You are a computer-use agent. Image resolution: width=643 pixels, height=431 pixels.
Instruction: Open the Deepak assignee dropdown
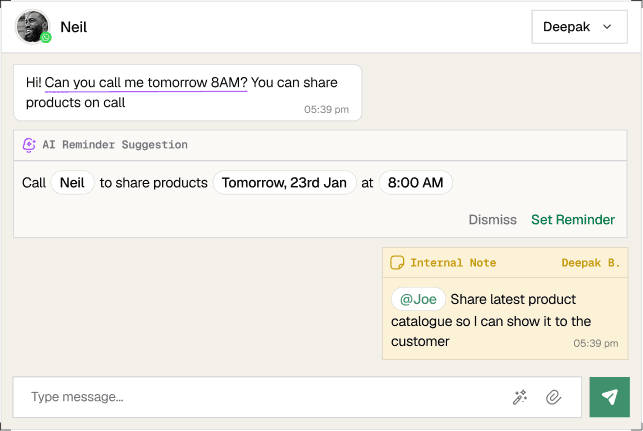(578, 27)
